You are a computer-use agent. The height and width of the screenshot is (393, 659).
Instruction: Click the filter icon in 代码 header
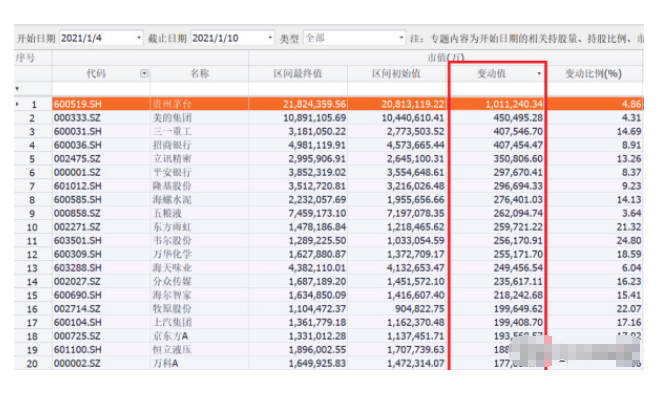(x=144, y=74)
